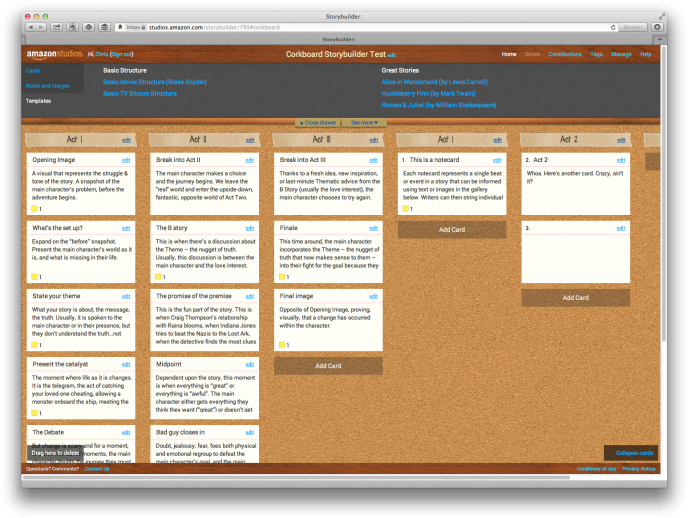Select the Templates drawer tab
The height and width of the screenshot is (518, 688).
point(38,101)
